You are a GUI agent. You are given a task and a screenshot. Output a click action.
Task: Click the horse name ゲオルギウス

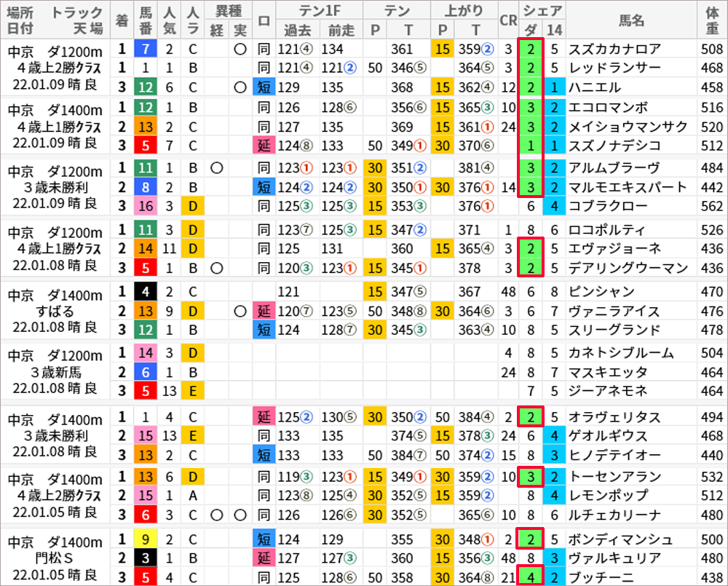pyautogui.click(x=608, y=436)
